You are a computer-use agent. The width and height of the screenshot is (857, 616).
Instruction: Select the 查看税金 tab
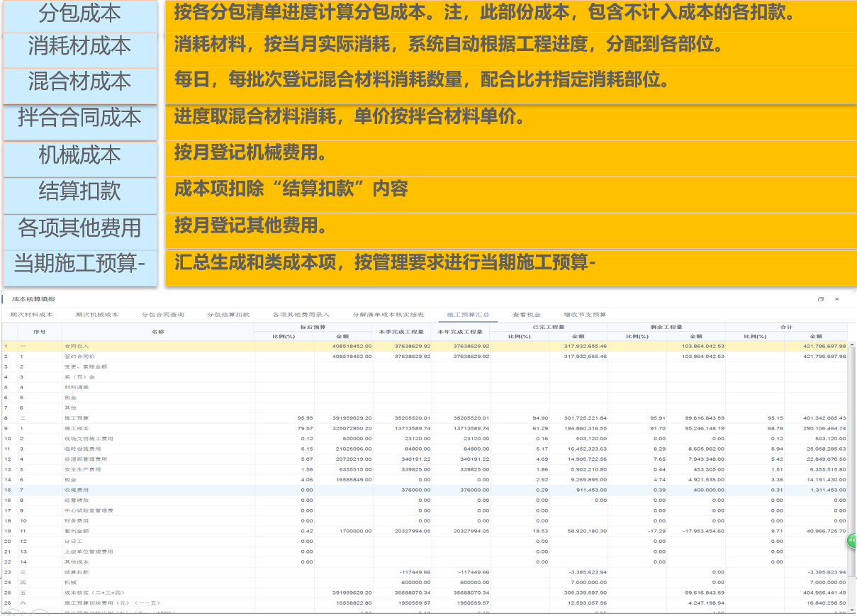(527, 314)
